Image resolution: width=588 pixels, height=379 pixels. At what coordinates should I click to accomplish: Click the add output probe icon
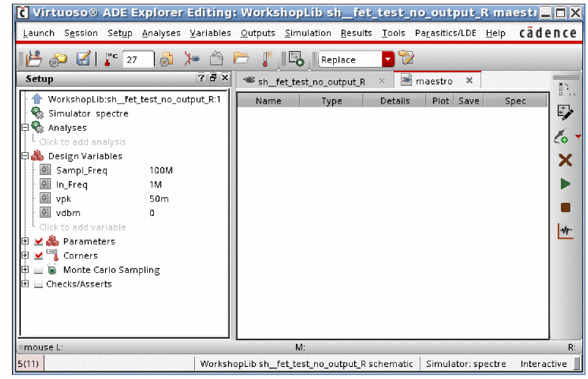(561, 136)
